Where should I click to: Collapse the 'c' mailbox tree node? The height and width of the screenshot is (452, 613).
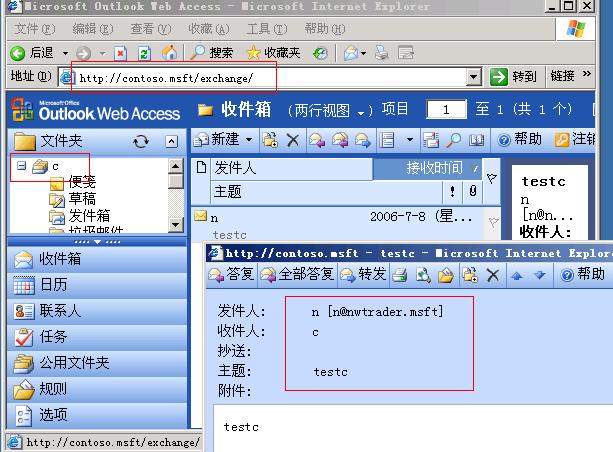22,166
